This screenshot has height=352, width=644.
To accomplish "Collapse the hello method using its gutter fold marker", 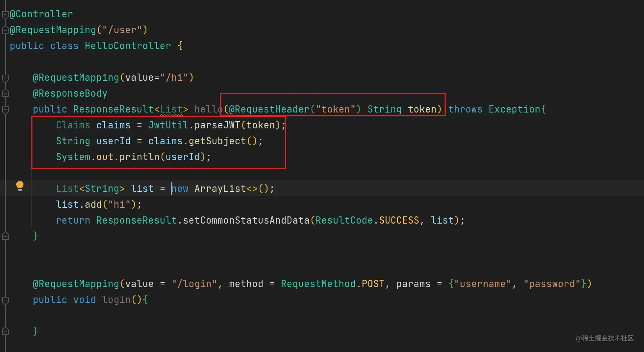I will pos(5,110).
